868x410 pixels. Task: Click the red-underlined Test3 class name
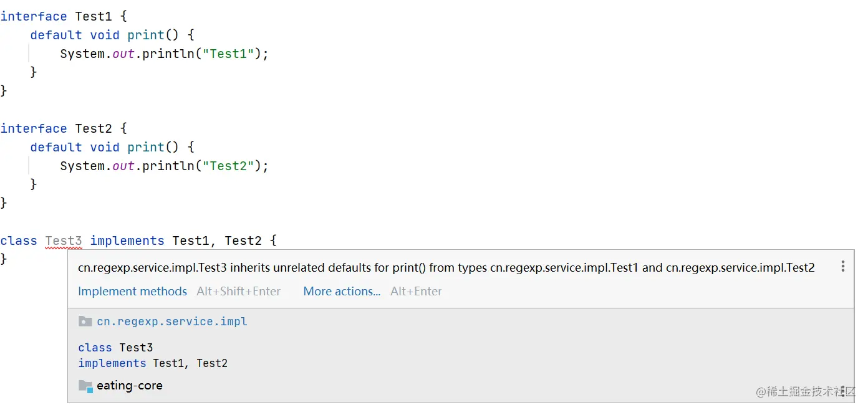point(64,241)
